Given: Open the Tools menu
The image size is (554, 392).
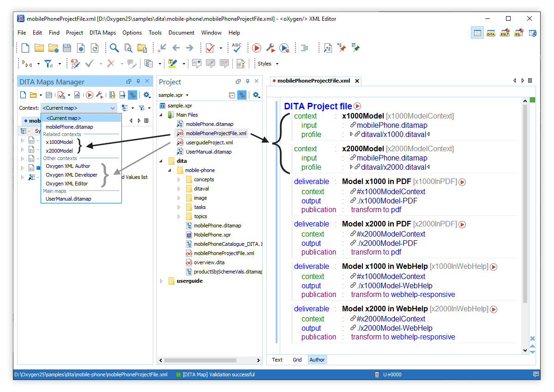Looking at the screenshot, I should click(x=155, y=33).
